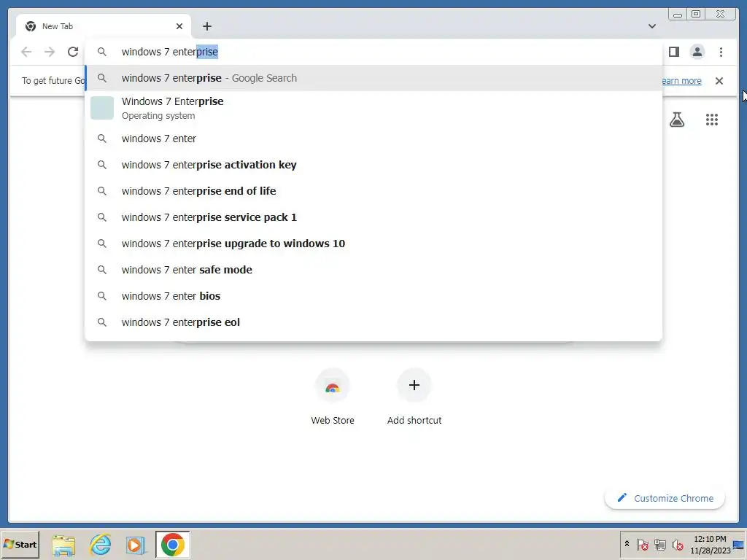Close the New Tab tab
This screenshot has height=560, width=747.
coord(179,26)
